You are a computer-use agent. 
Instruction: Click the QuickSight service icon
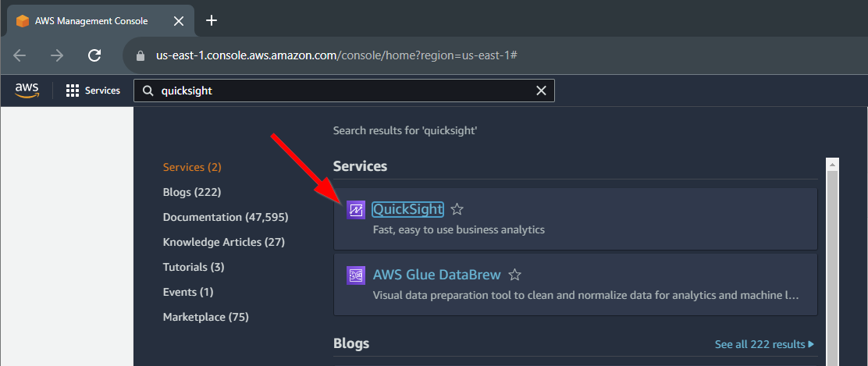tap(356, 210)
